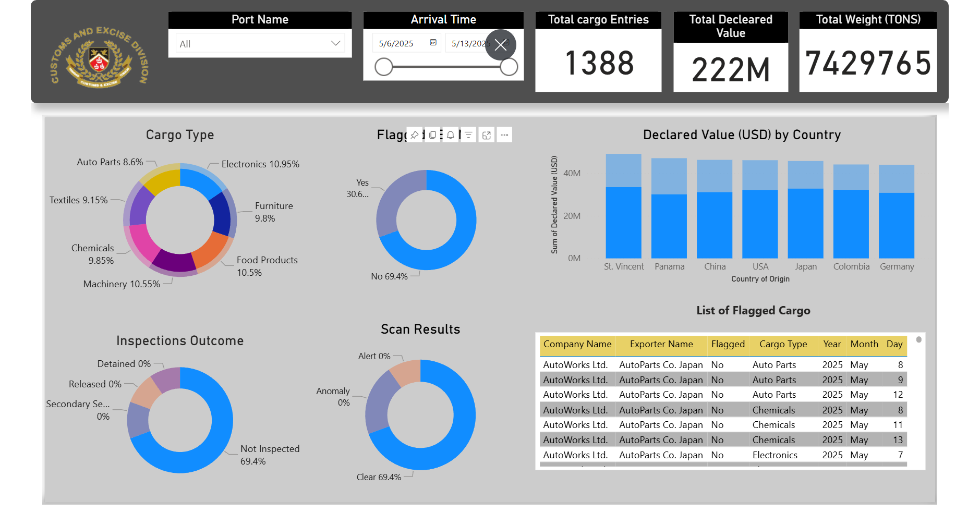Close the overlay with the round X button
The image size is (980, 513).
tap(501, 44)
